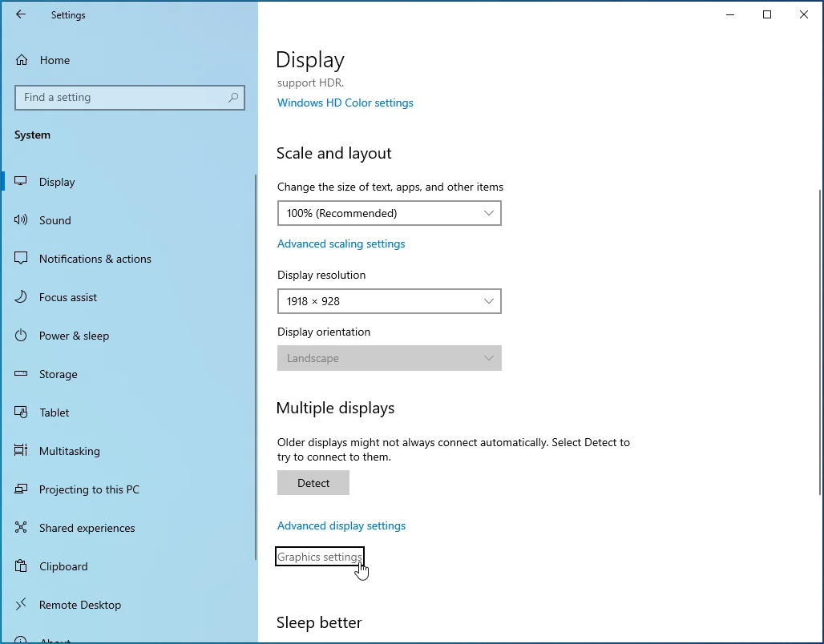The width and height of the screenshot is (824, 644).
Task: Open Windows HD Color settings link
Action: [345, 103]
